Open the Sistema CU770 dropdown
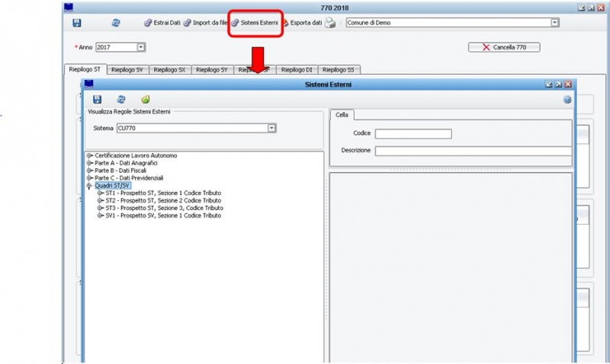610x364 pixels. (x=271, y=128)
